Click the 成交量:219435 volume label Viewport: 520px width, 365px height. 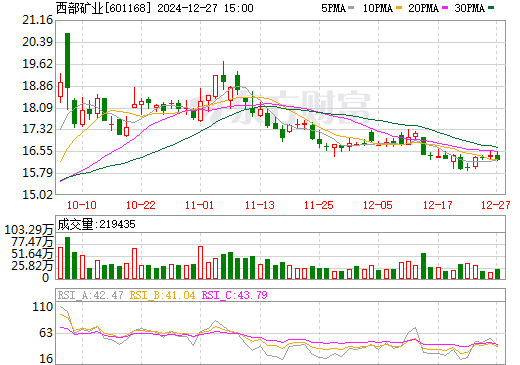tap(97, 224)
